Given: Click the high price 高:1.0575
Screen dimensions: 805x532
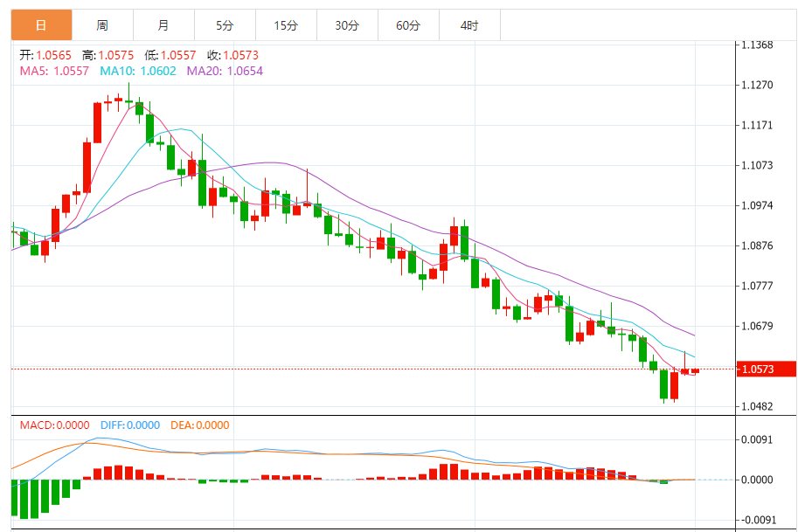Looking at the screenshot, I should tap(108, 55).
